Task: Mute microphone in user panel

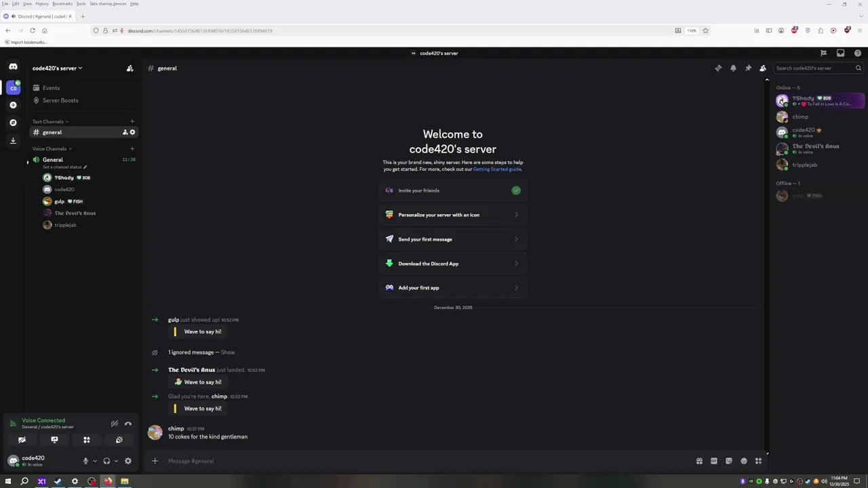Action: [x=85, y=461]
